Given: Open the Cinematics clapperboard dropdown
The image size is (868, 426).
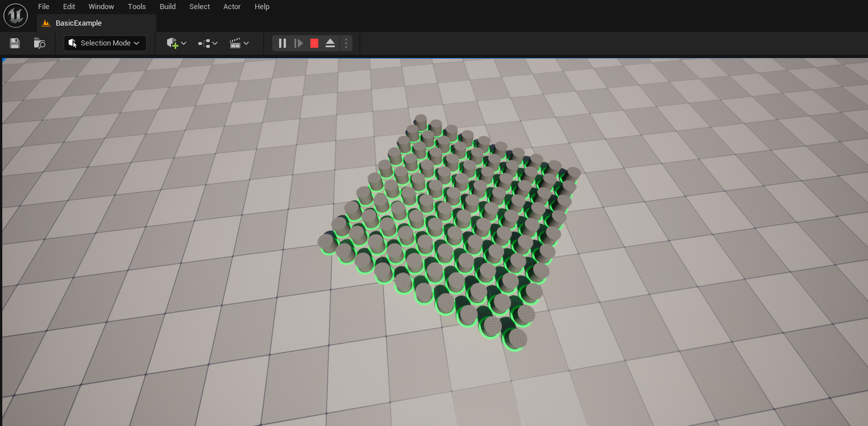Looking at the screenshot, I should click(239, 43).
